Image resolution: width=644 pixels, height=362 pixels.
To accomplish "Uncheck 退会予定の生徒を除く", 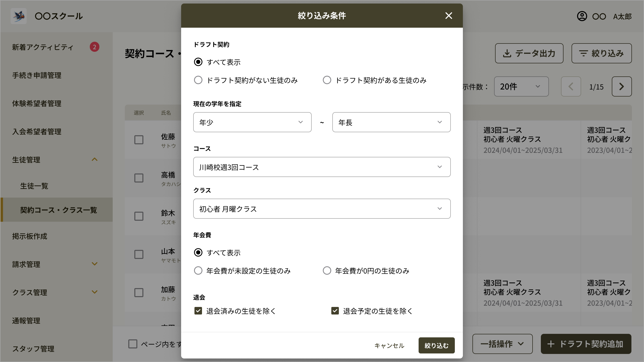I will click(x=335, y=311).
